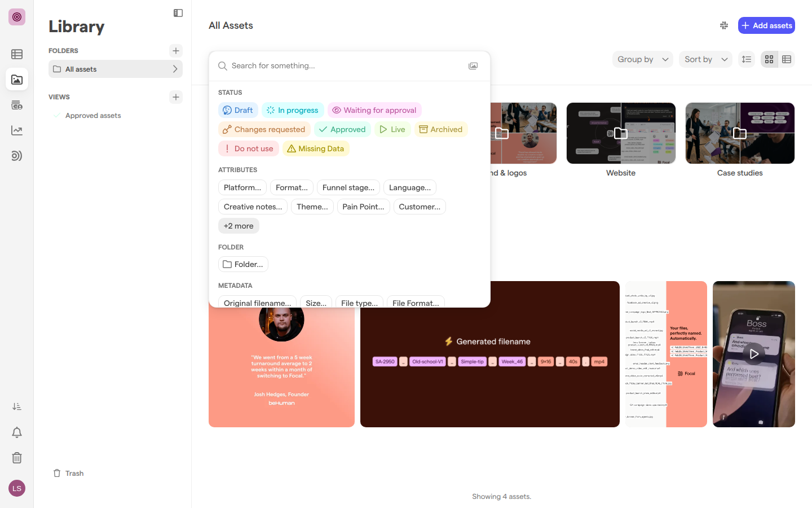Click the image search icon in search bar
Image resolution: width=812 pixels, height=508 pixels.
pyautogui.click(x=473, y=66)
